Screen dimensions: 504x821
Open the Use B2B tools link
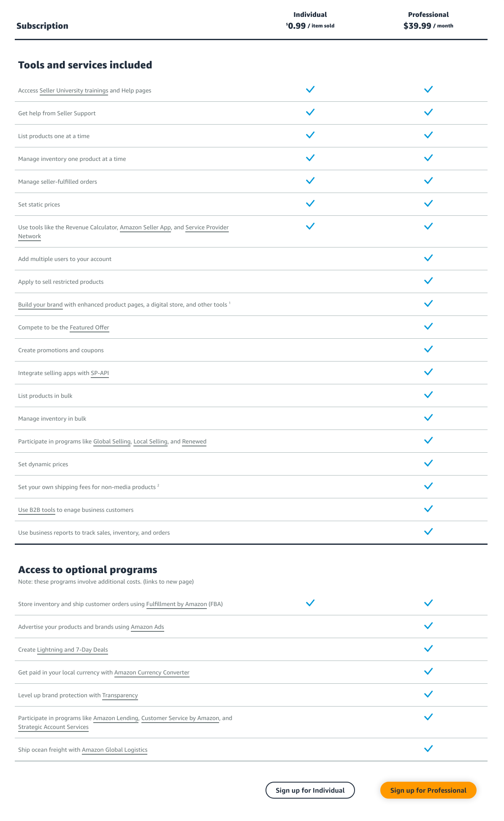pos(37,510)
